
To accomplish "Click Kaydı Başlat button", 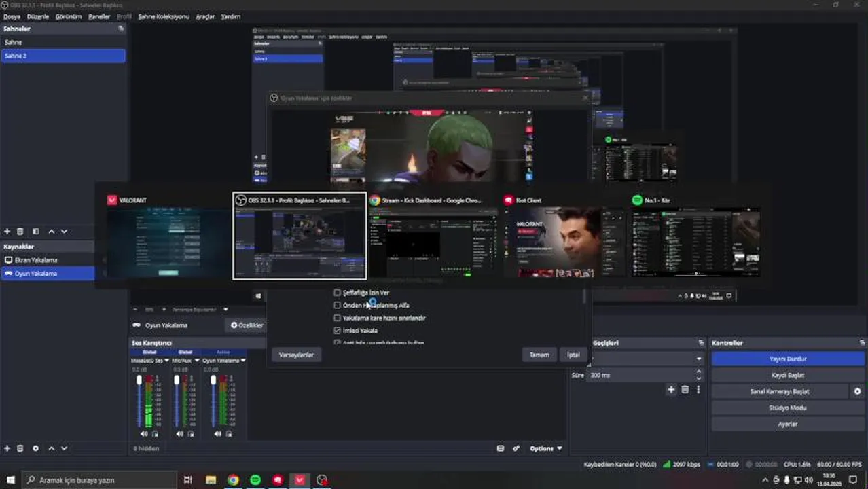I will coord(788,375).
